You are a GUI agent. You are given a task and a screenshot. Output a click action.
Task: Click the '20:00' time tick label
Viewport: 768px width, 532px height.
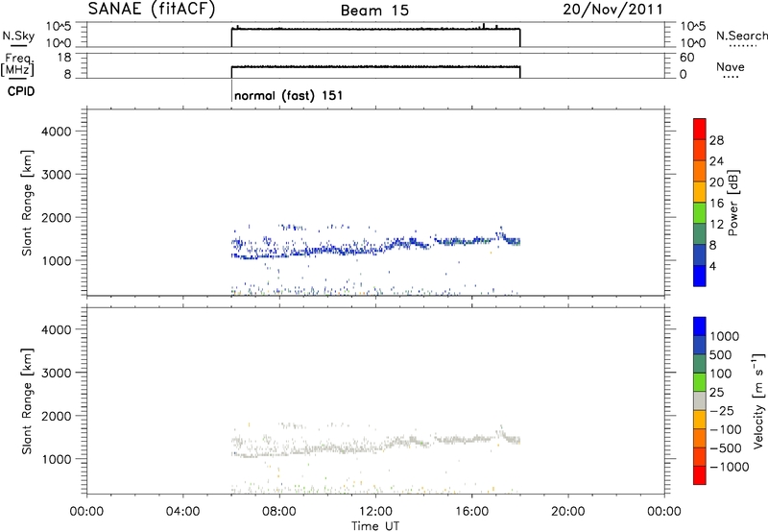point(567,512)
